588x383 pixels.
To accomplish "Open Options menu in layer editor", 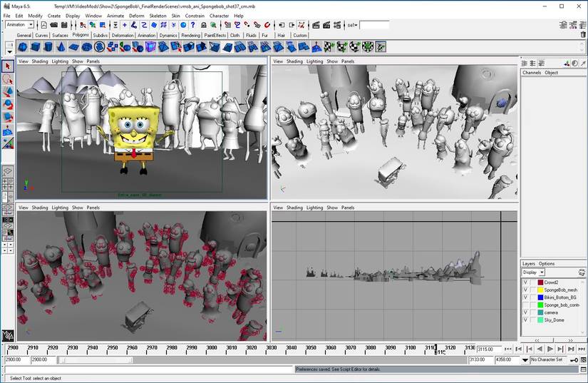I will (547, 264).
